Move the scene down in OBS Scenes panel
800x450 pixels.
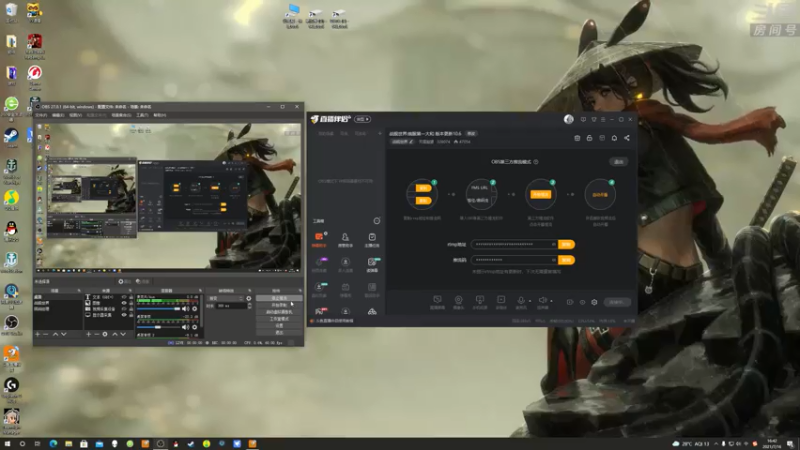pyautogui.click(x=64, y=334)
